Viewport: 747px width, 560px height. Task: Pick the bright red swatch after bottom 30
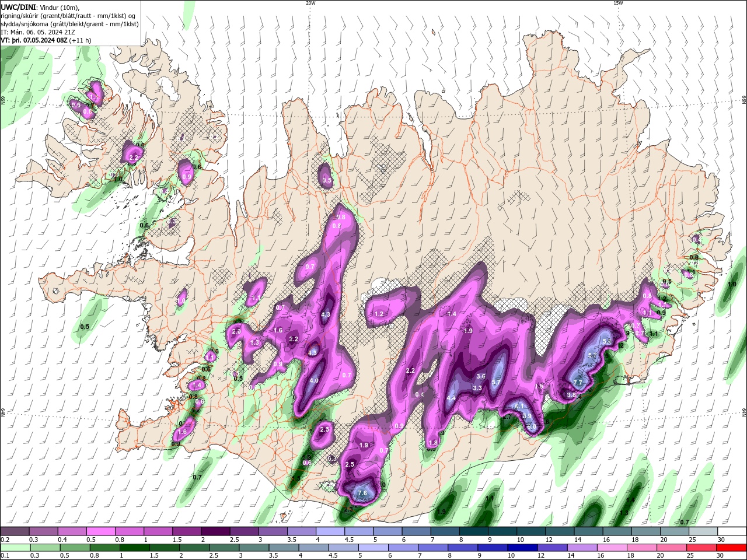[732, 548]
